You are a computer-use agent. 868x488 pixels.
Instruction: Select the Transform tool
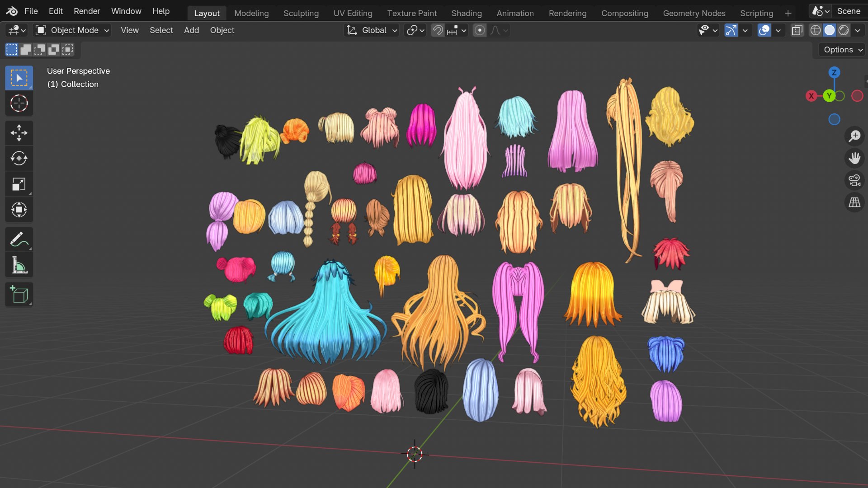19,210
